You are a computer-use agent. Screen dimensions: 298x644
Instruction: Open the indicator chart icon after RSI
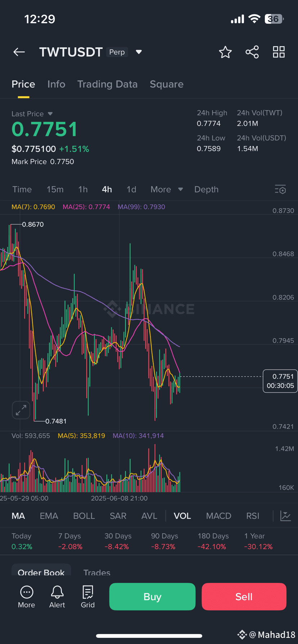pyautogui.click(x=285, y=516)
